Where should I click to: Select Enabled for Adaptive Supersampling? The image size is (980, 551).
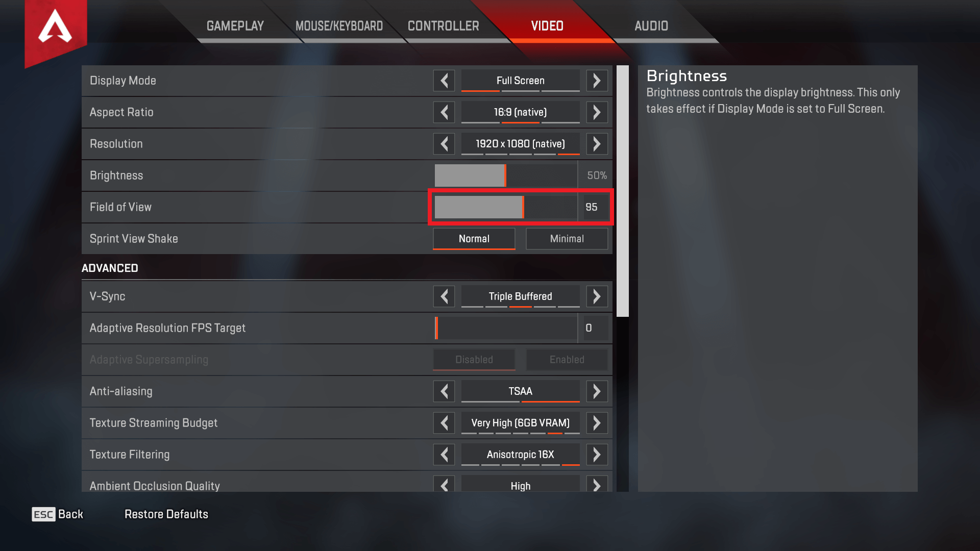pos(567,360)
